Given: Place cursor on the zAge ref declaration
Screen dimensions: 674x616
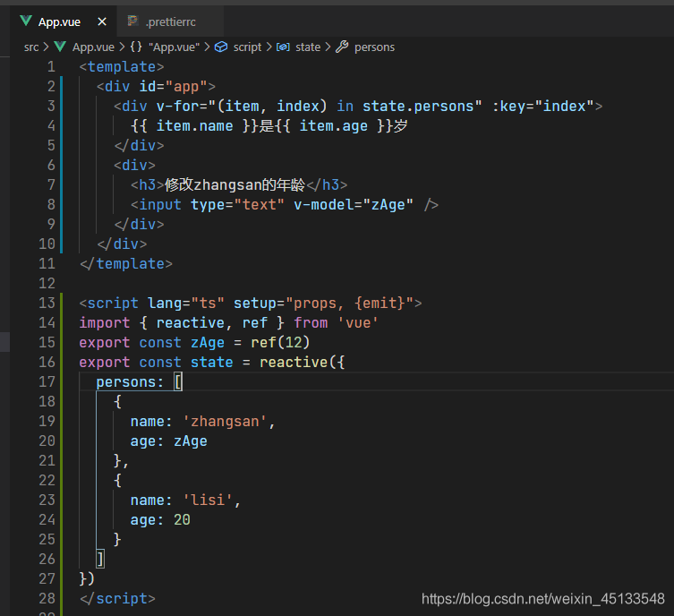Looking at the screenshot, I should 207,342.
